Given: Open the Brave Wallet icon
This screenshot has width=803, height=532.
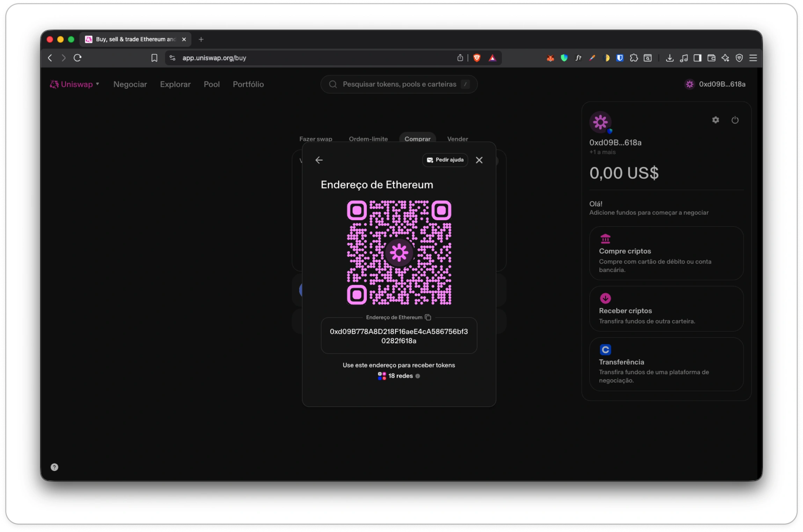Looking at the screenshot, I should click(711, 58).
